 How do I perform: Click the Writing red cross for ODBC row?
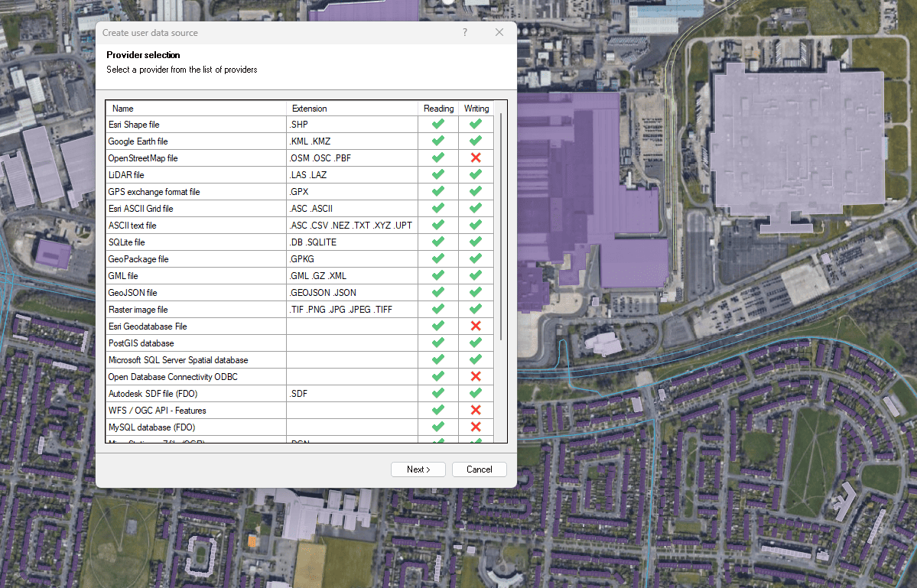[x=476, y=377]
